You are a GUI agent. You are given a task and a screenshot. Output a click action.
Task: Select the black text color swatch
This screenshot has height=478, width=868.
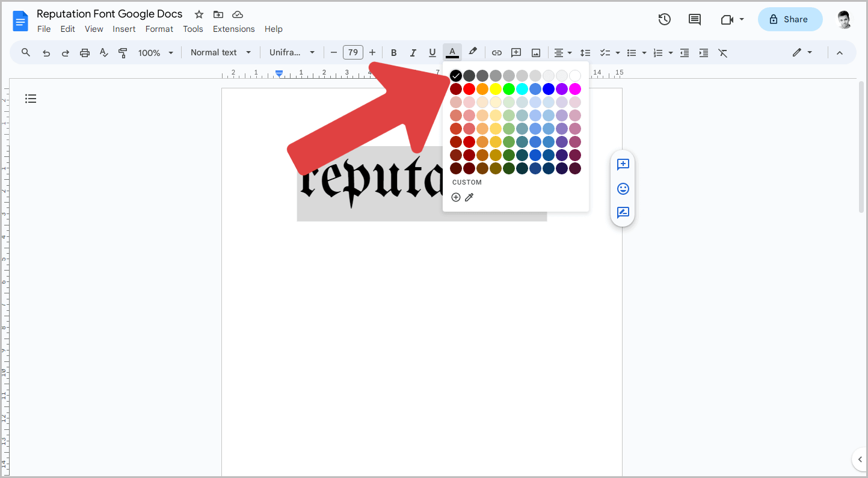click(455, 75)
